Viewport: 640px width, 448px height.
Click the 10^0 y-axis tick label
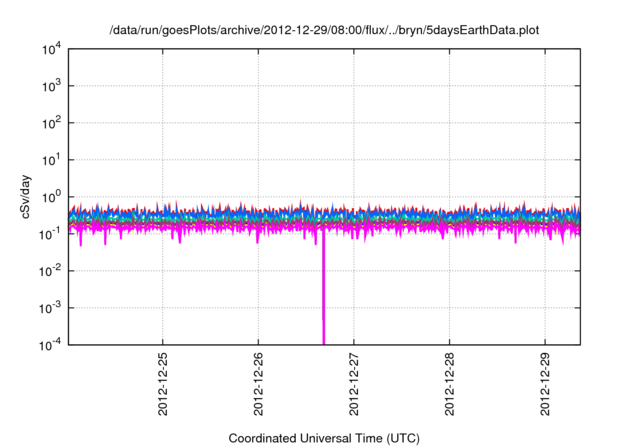pyautogui.click(x=52, y=197)
